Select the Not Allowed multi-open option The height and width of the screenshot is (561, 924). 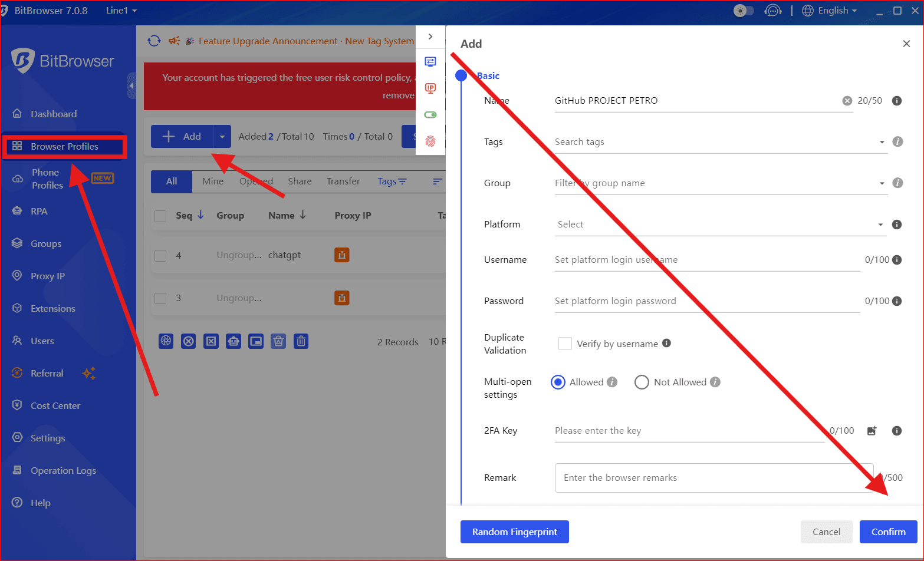tap(642, 382)
